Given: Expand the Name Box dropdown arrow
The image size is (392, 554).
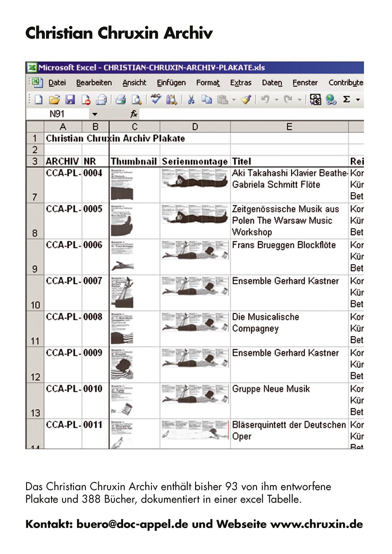Looking at the screenshot, I should click(x=95, y=114).
